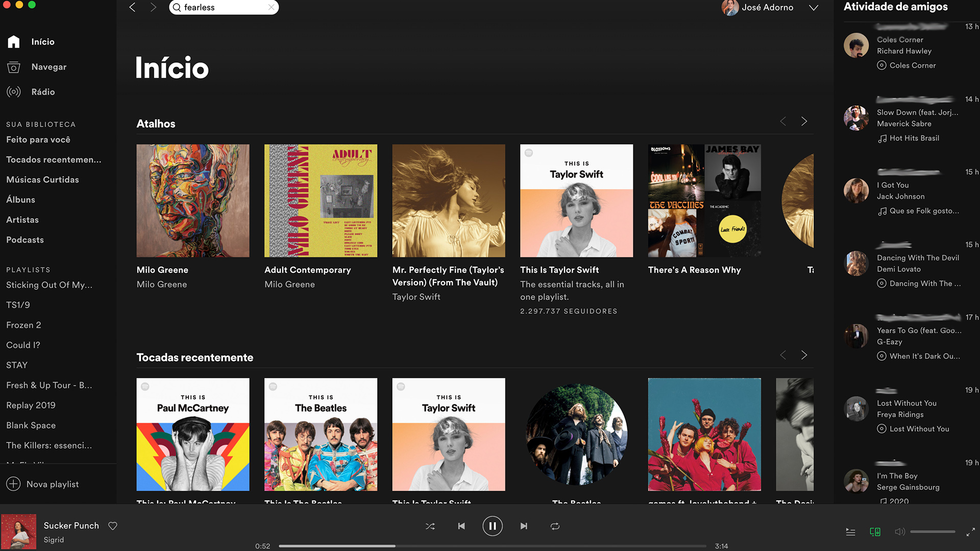Open José Adorno account dropdown arrow
The image size is (980, 551).
pos(814,8)
